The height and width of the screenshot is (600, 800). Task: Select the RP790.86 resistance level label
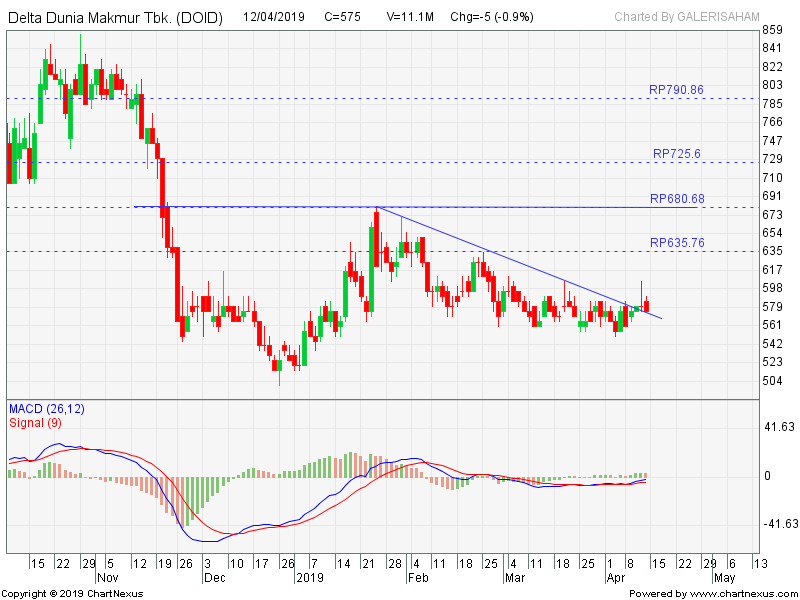tap(676, 90)
